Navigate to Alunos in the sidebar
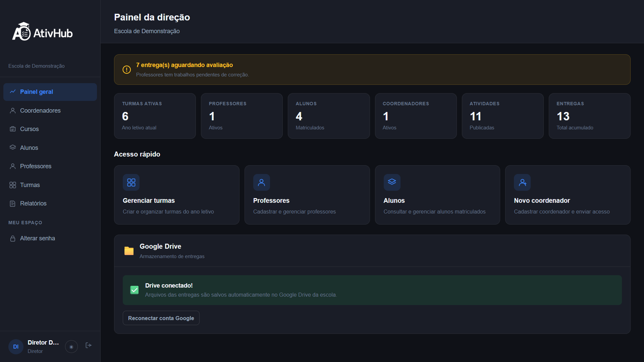Image resolution: width=644 pixels, height=362 pixels. pyautogui.click(x=50, y=148)
